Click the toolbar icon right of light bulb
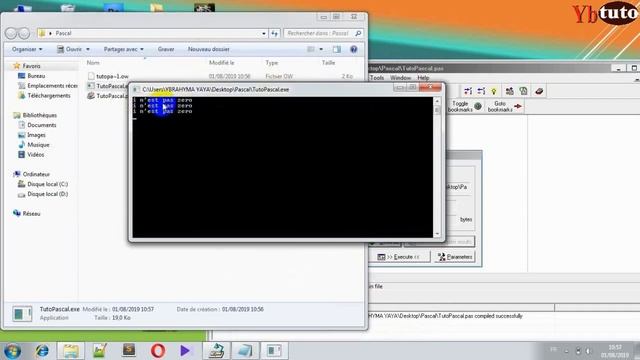The image size is (640, 360). click(x=509, y=91)
